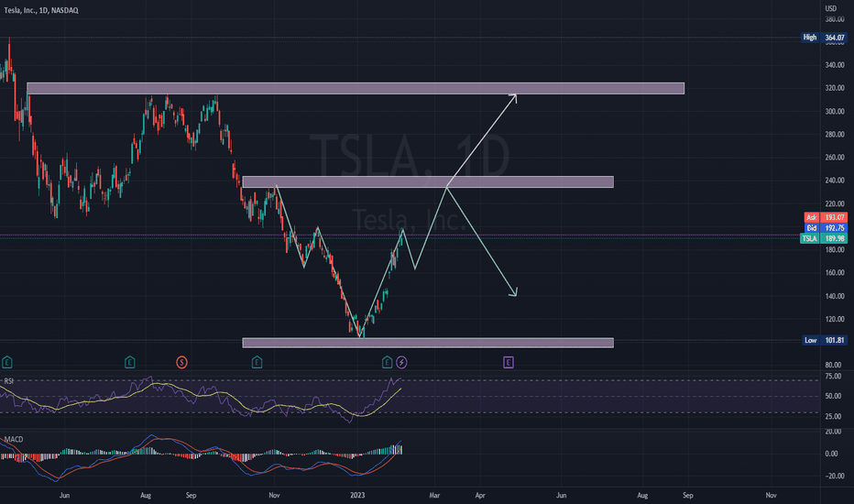The image size is (854, 504).
Task: Click the 75.00 RSI scale value
Action: [x=833, y=377]
